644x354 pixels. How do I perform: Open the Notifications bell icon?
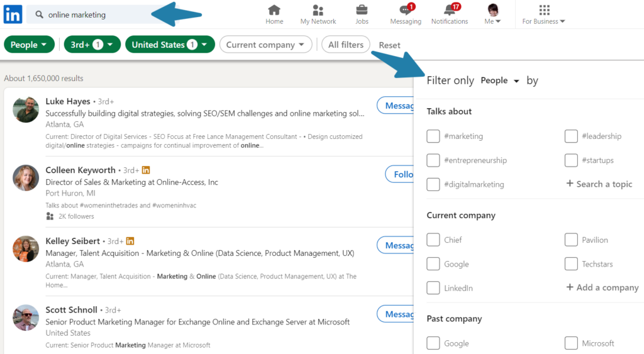(x=450, y=9)
